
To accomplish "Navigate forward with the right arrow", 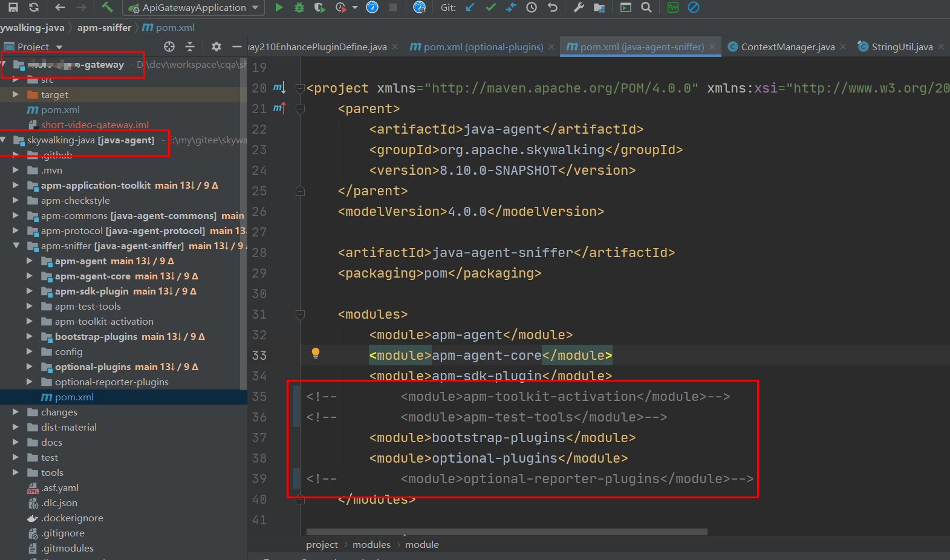I will pos(81,7).
